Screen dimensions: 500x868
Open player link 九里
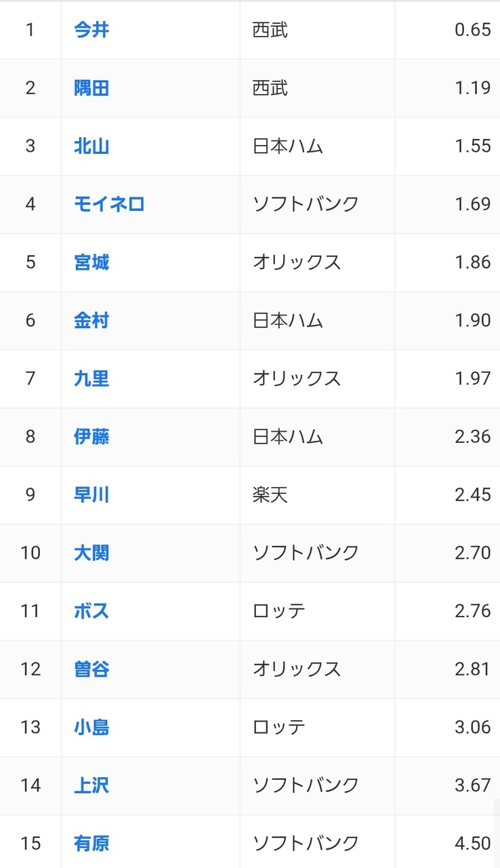click(91, 378)
